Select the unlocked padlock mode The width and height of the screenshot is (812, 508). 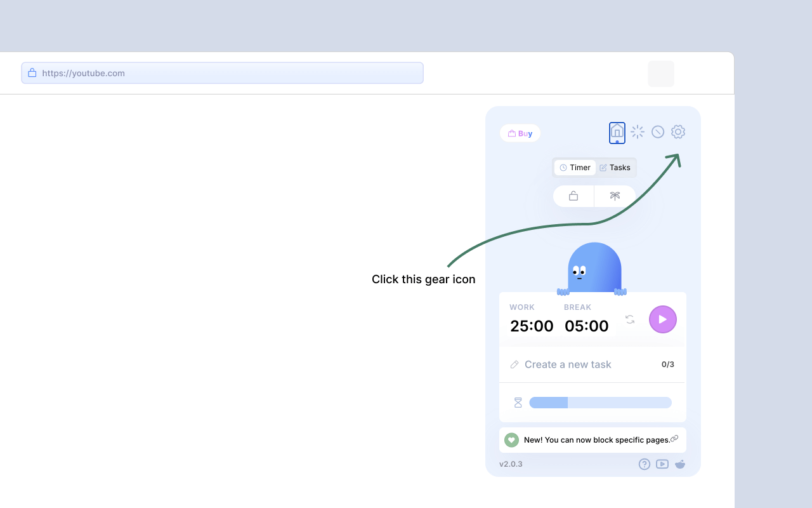pyautogui.click(x=573, y=196)
